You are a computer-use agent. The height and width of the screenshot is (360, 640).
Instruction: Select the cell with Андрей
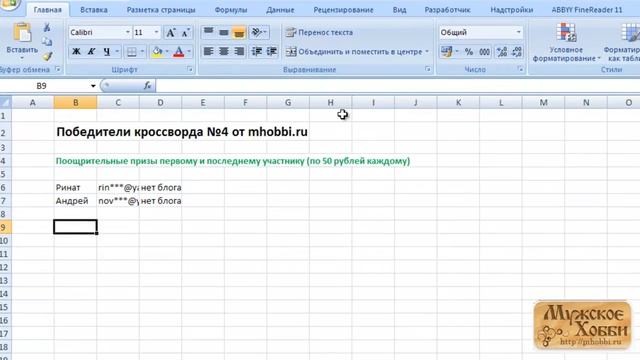coord(76,201)
